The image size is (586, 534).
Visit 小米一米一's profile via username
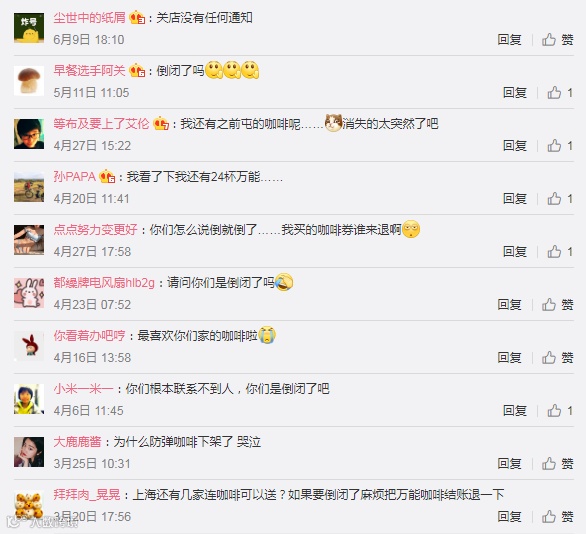pos(83,389)
